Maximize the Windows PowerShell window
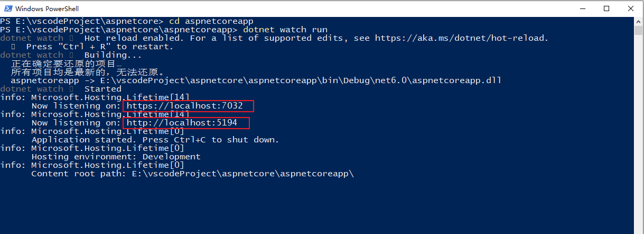Screen dimensions: 644x234 (606, 8)
